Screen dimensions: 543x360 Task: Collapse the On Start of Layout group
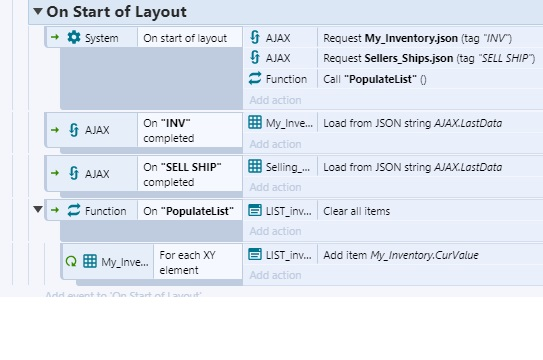tap(38, 11)
